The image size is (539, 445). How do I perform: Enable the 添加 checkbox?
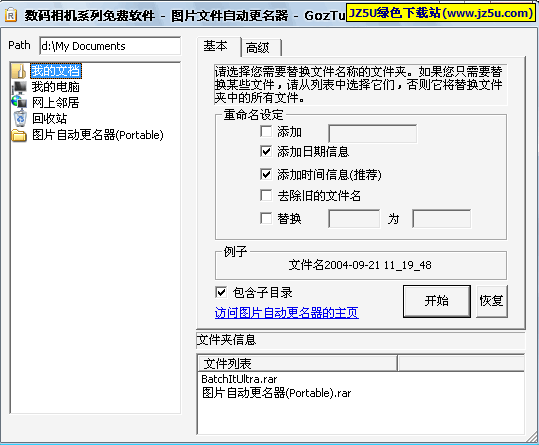[266, 131]
